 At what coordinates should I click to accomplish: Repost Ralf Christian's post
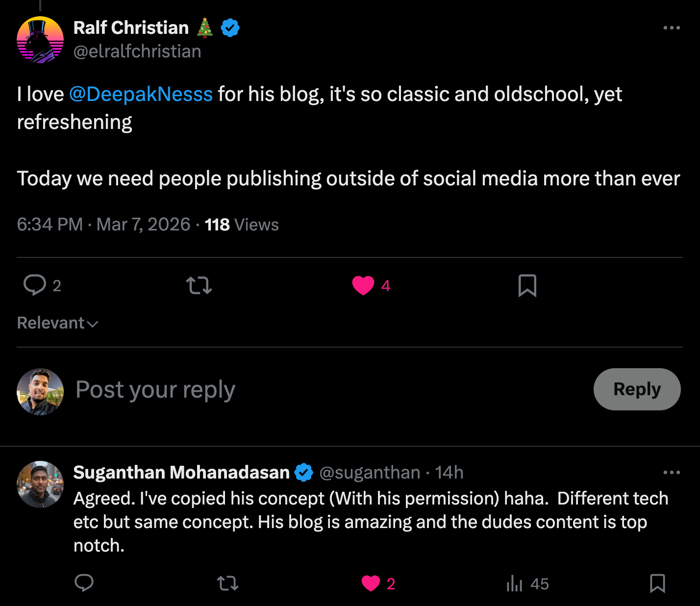tap(199, 285)
